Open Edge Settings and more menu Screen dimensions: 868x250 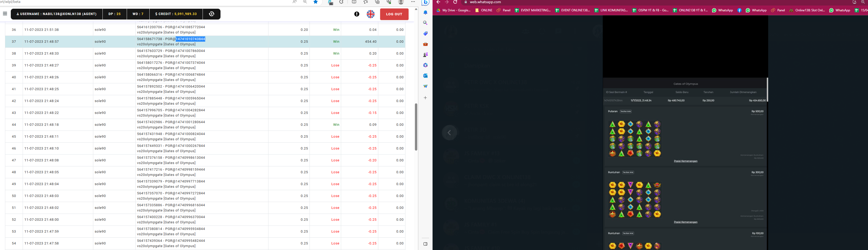(x=413, y=2)
